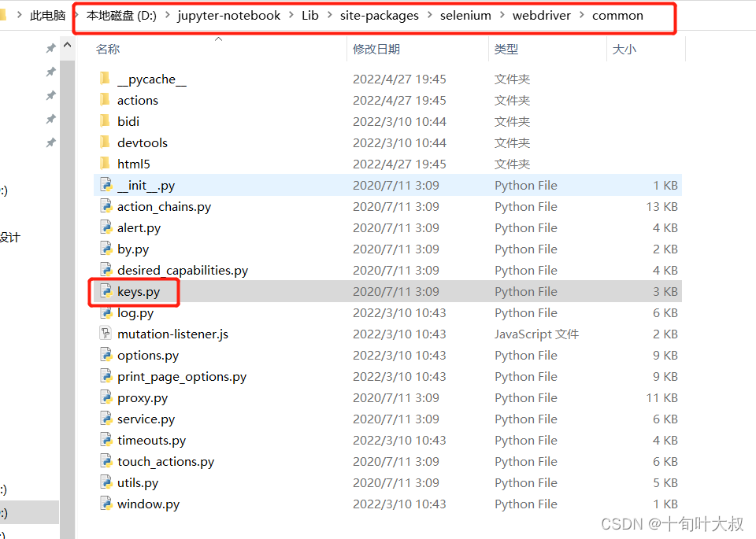This screenshot has width=756, height=539.
Task: Navigate to Lib breadcrumb segment
Action: coord(310,16)
